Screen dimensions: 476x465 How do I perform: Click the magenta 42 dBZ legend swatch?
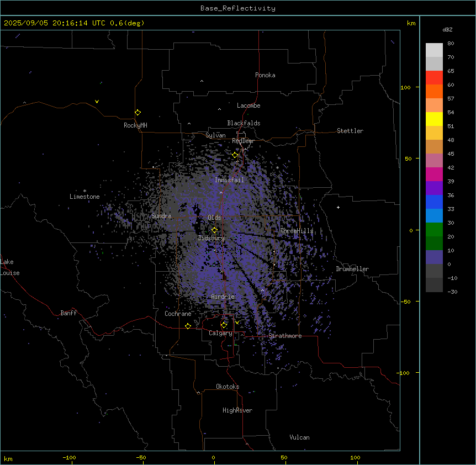pyautogui.click(x=434, y=174)
